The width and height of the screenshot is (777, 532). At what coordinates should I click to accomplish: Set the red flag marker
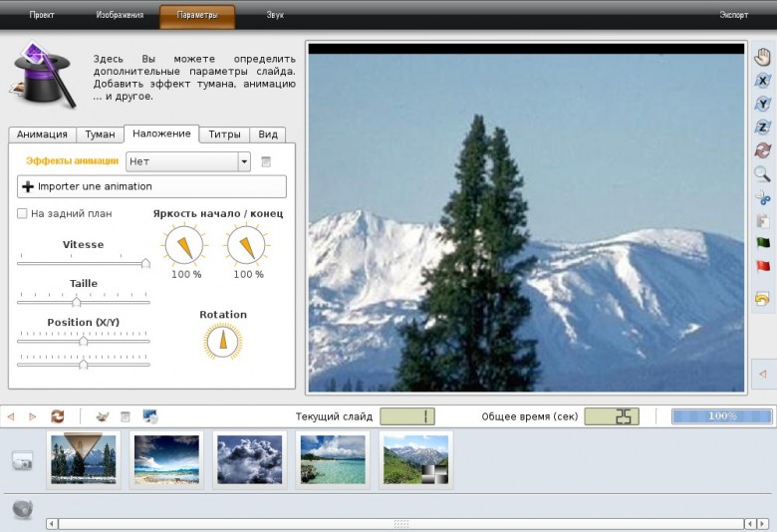(763, 266)
